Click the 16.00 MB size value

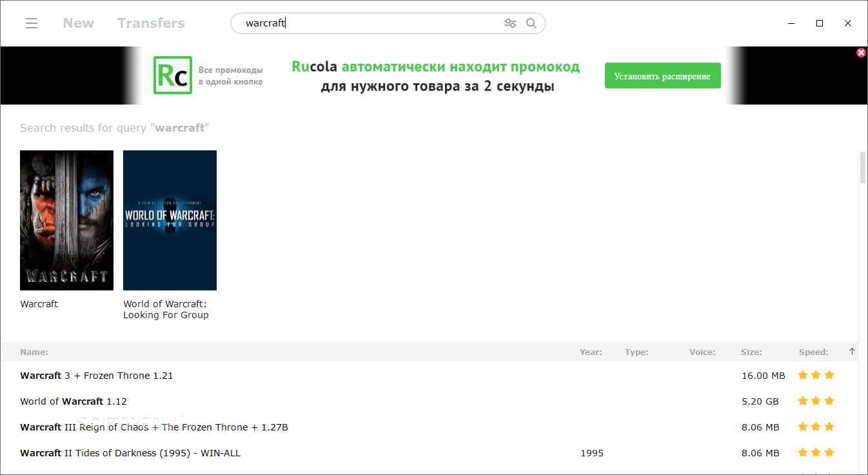(764, 376)
